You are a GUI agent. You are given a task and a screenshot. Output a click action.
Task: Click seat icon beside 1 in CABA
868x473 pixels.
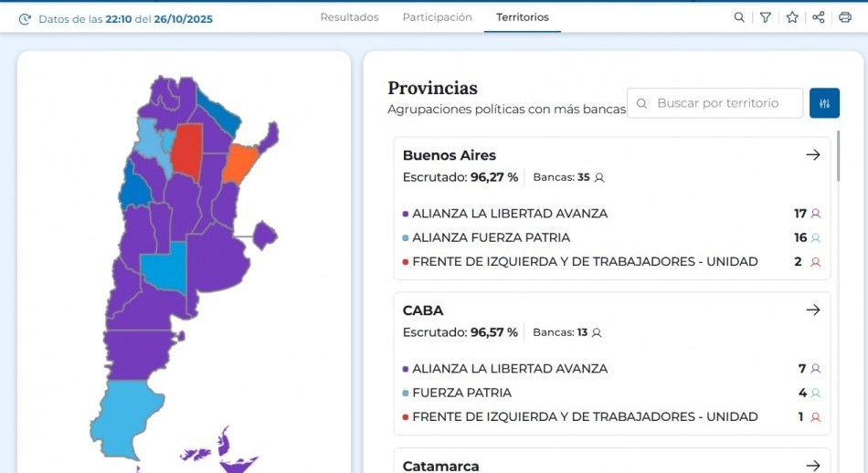click(815, 417)
